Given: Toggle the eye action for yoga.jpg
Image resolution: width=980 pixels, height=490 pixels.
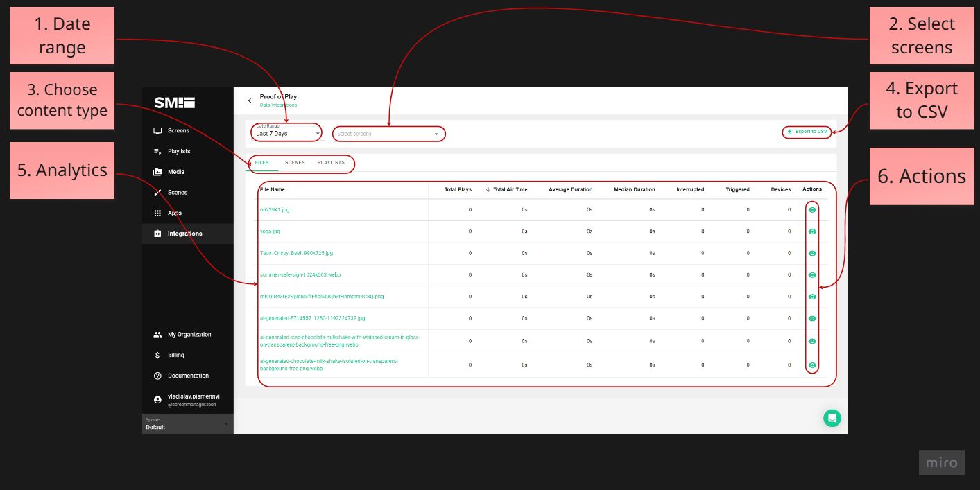Looking at the screenshot, I should 812,231.
